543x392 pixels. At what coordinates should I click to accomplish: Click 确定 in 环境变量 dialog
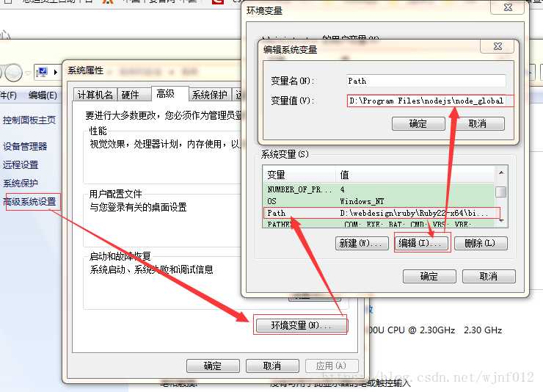click(x=429, y=276)
